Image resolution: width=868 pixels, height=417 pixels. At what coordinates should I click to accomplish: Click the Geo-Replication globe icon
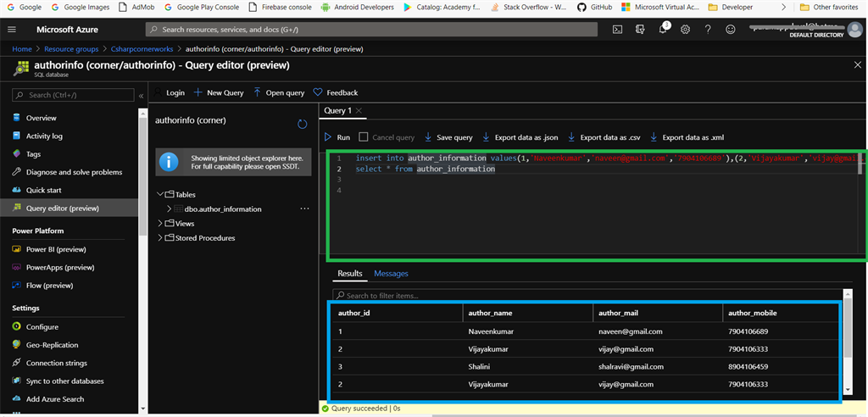(x=17, y=345)
